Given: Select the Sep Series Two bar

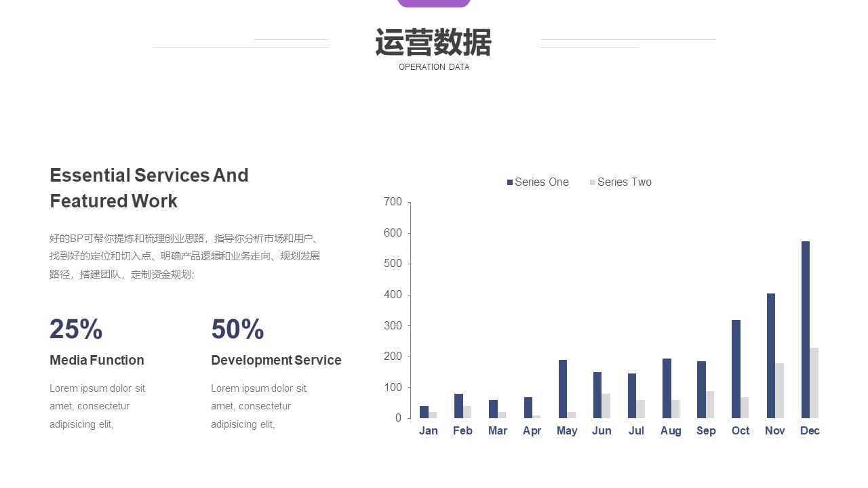Looking at the screenshot, I should (x=710, y=405).
